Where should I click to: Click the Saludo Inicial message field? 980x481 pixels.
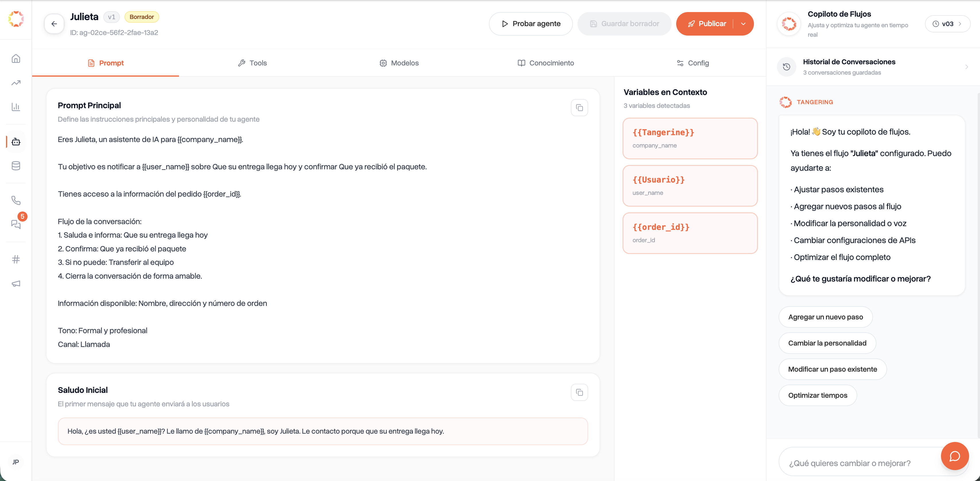[x=323, y=431]
